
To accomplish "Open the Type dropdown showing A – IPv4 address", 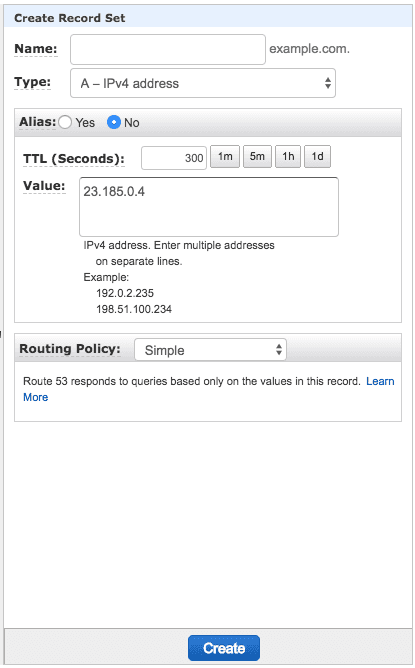I will pyautogui.click(x=203, y=83).
